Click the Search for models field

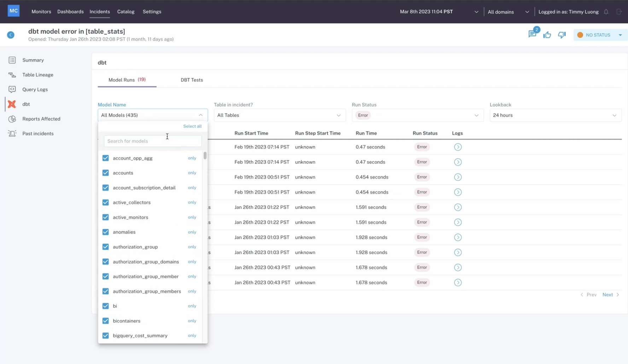point(153,141)
